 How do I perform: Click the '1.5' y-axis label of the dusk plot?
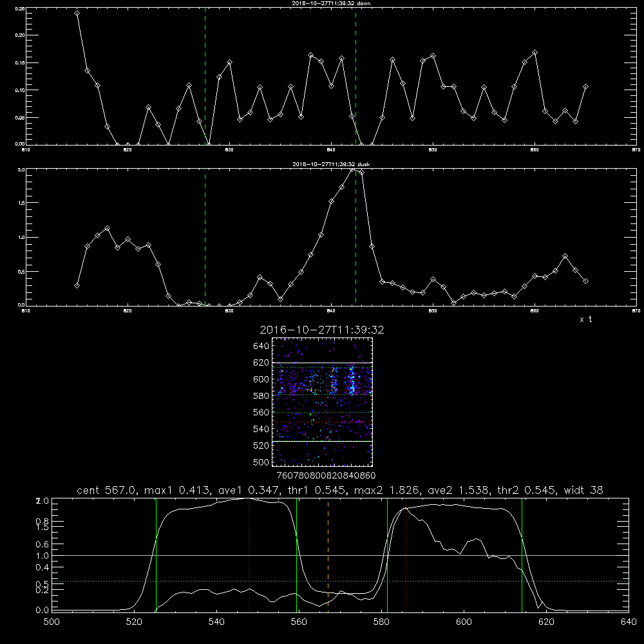click(x=21, y=203)
